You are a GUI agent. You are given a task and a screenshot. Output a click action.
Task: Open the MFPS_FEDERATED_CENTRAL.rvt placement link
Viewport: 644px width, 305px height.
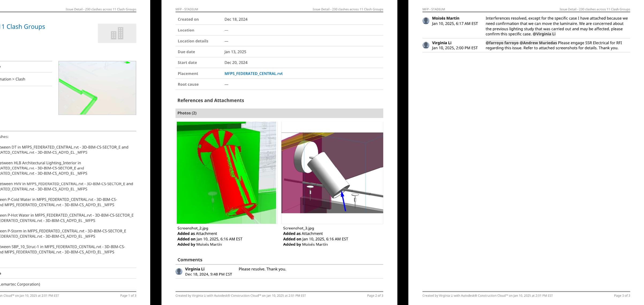tap(253, 73)
